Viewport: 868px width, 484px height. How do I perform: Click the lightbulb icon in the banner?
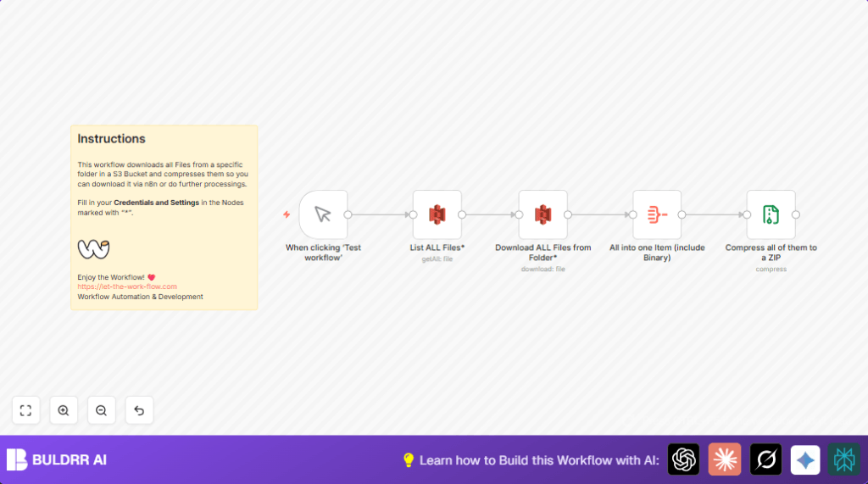[x=409, y=460]
